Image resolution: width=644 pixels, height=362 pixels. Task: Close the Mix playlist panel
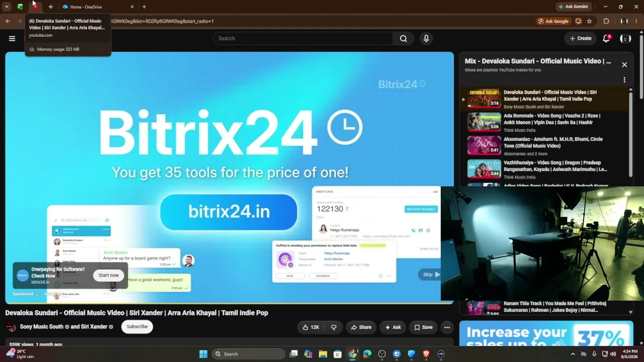click(624, 64)
